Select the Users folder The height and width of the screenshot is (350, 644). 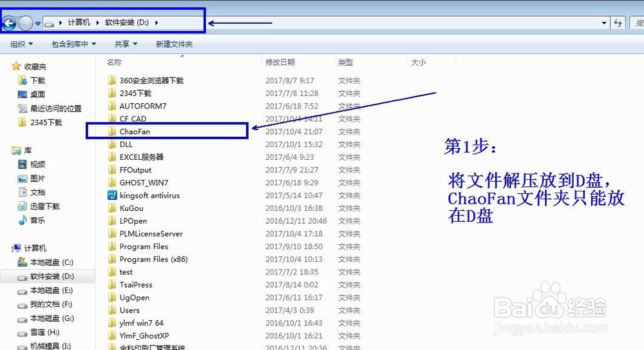point(129,309)
